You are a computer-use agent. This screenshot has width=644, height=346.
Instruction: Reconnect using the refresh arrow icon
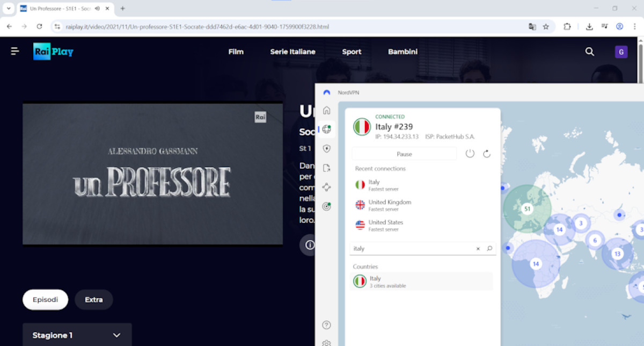coord(487,154)
